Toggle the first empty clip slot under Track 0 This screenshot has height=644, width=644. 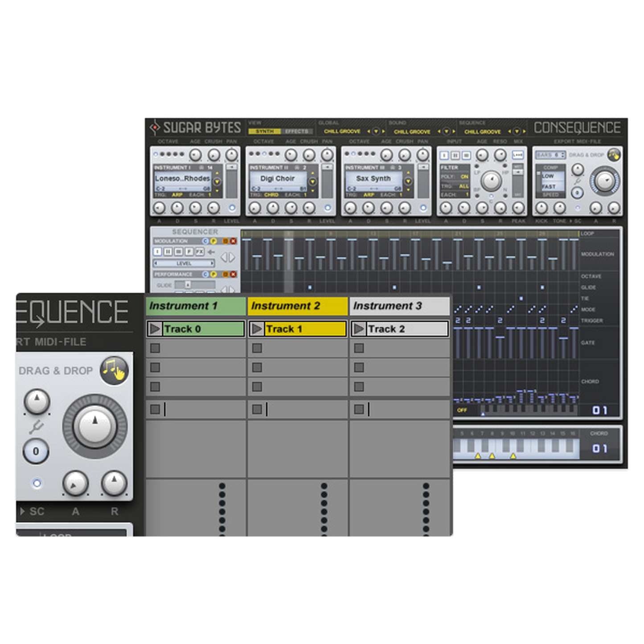(x=155, y=348)
